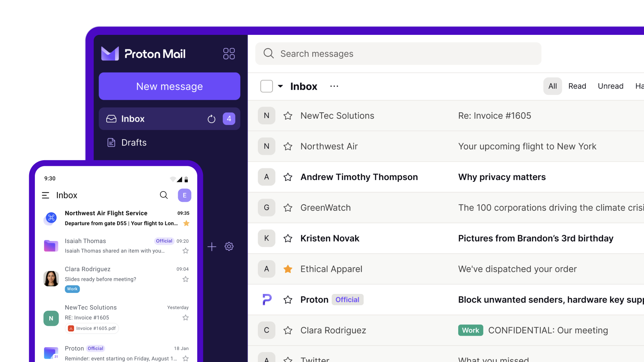Viewport: 644px width, 362px height.
Task: Star the Proton Official desktop message
Action: point(288,300)
